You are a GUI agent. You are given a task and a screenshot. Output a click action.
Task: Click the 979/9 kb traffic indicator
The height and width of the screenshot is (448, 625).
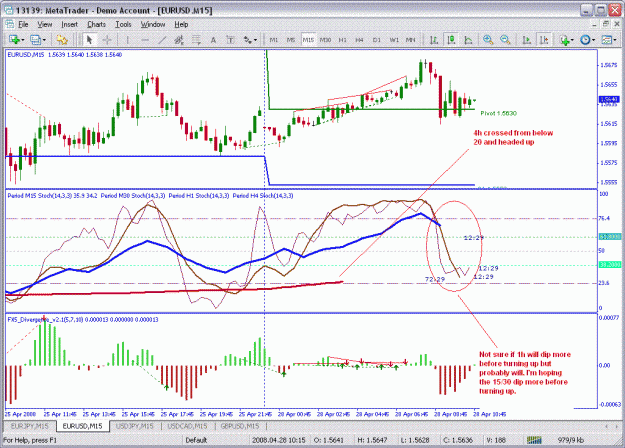point(571,440)
